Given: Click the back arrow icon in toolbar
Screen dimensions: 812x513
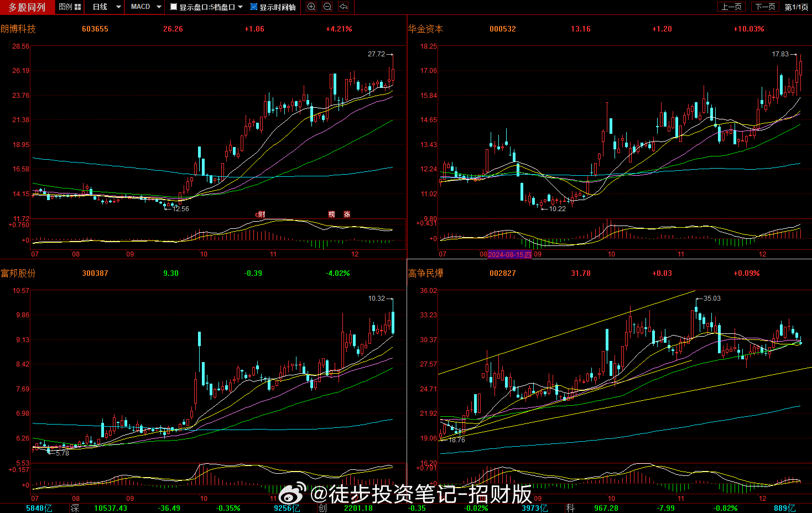Looking at the screenshot, I should [343, 7].
